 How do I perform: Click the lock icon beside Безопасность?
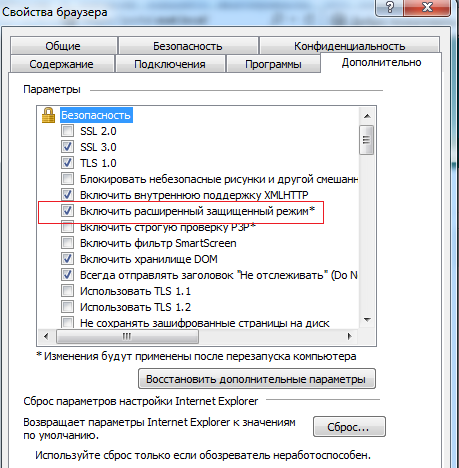coord(48,115)
